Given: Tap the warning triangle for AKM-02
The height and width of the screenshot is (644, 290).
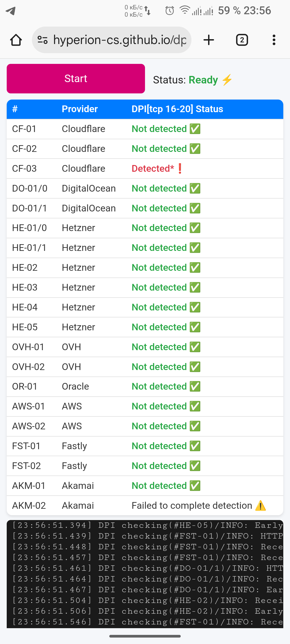Looking at the screenshot, I should [x=260, y=506].
